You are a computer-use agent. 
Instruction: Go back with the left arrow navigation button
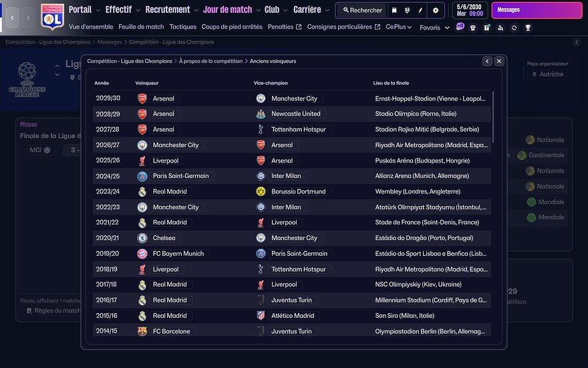(x=13, y=17)
